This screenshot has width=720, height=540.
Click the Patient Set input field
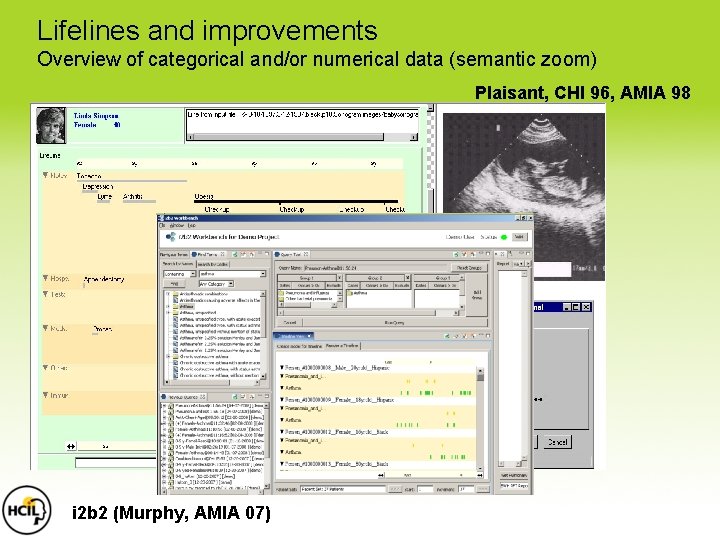(x=343, y=489)
